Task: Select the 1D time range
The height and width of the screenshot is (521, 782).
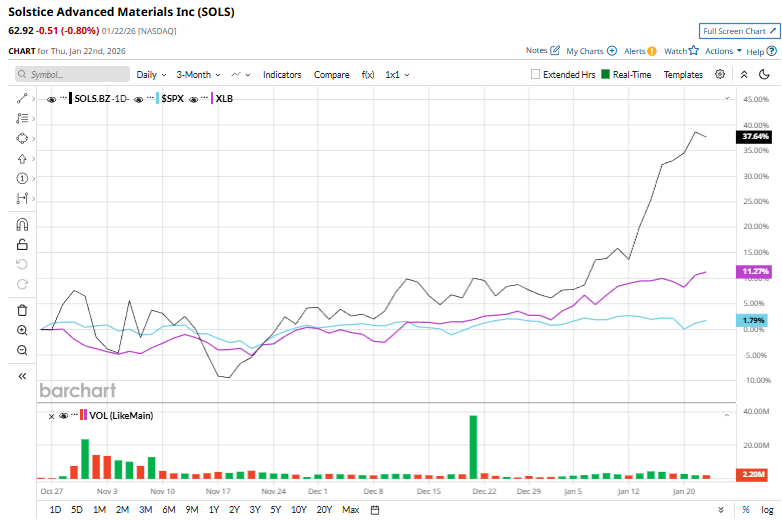Action: pyautogui.click(x=55, y=510)
